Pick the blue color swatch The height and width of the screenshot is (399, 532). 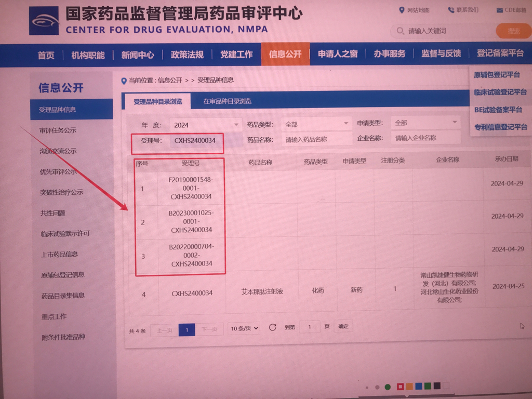(419, 386)
